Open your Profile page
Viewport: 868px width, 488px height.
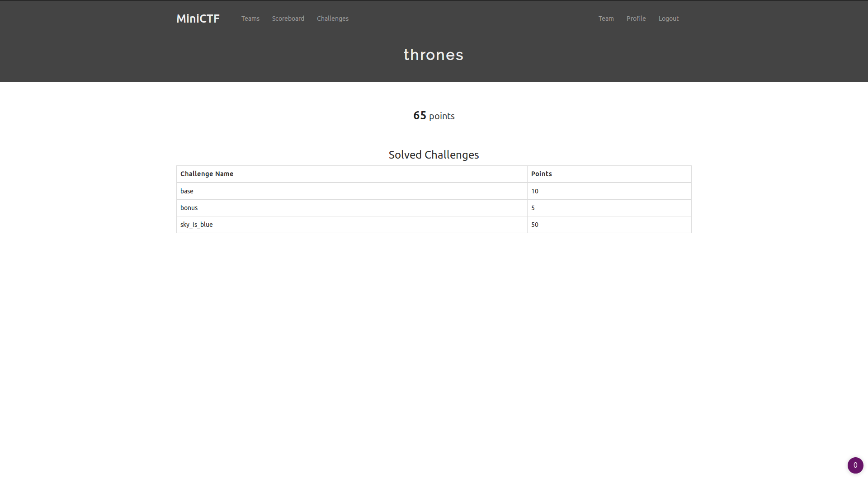point(636,19)
